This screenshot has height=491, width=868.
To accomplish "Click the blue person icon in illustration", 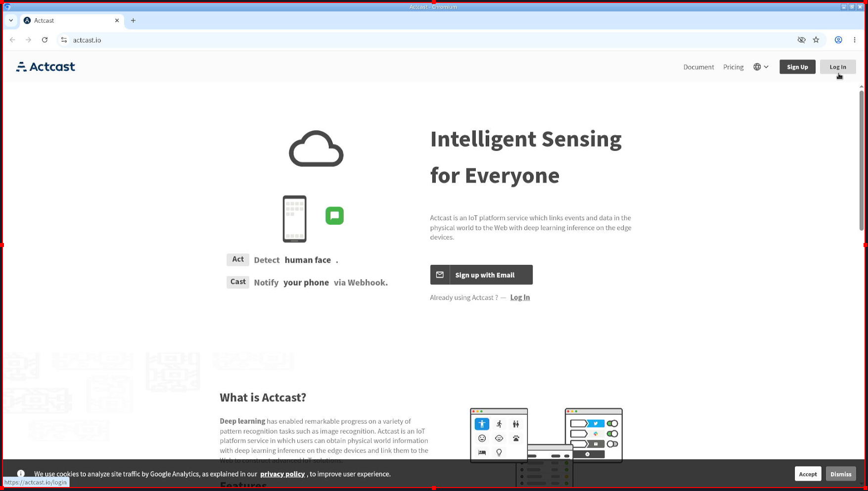I will [482, 424].
